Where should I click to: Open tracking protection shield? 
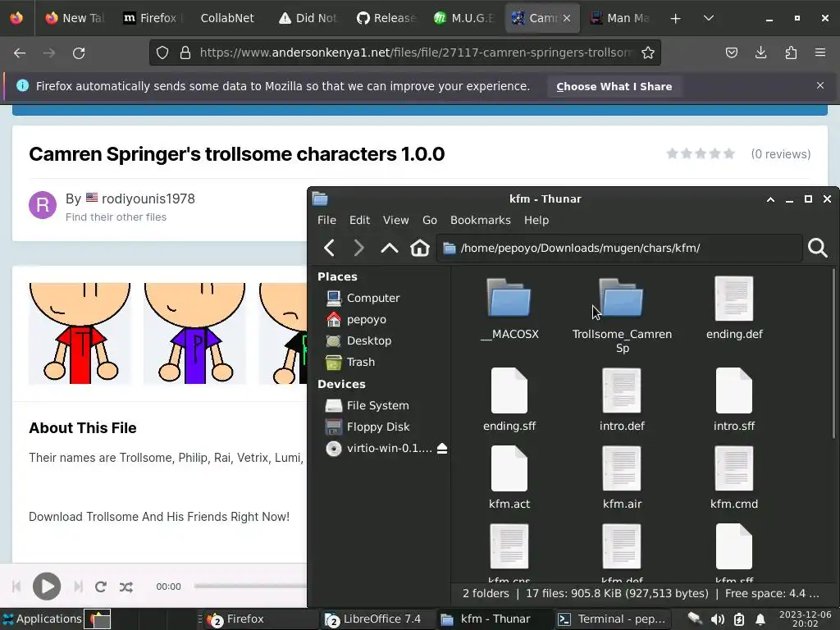pyautogui.click(x=162, y=52)
